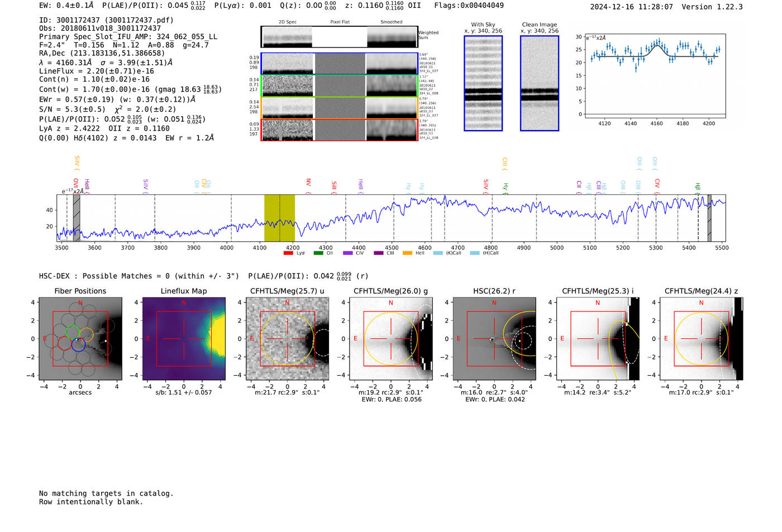Select the orange-bordered fiber spectrum row
Viewport: 782px width, 532px height.
pos(339,108)
